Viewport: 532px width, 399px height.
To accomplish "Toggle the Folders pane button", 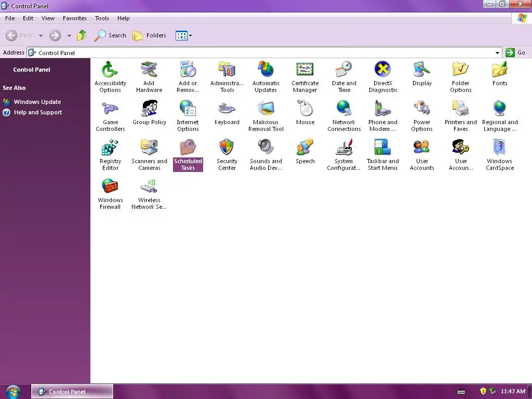I will point(149,35).
